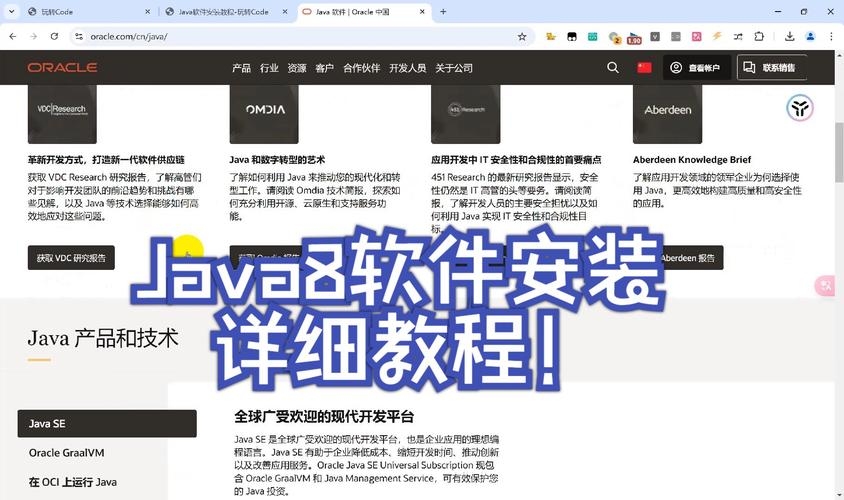Open the teal square extension

point(593,37)
